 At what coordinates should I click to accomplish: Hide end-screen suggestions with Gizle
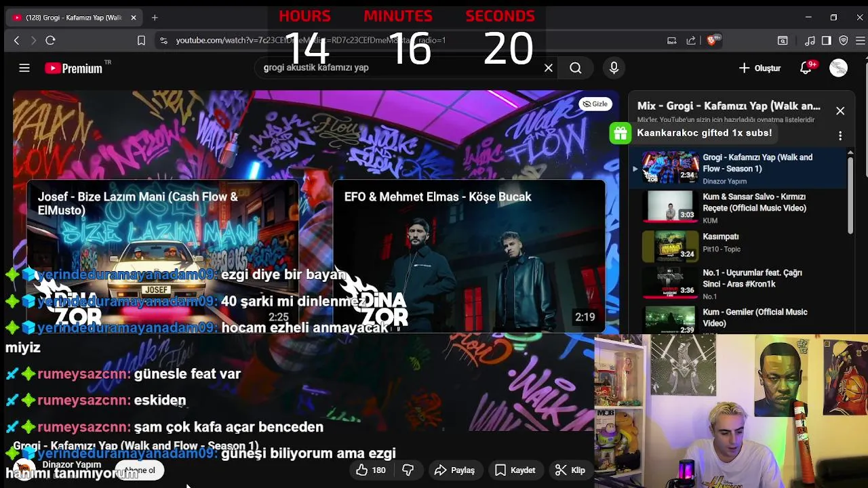[595, 104]
